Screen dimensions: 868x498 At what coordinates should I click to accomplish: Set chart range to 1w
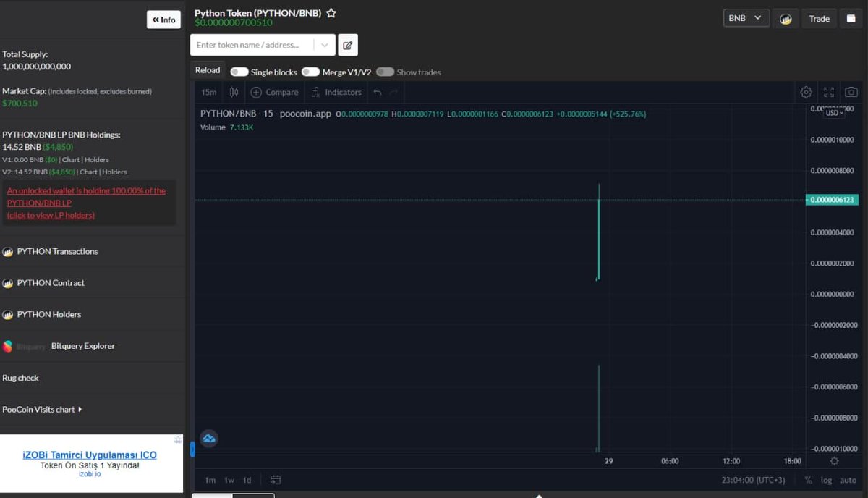point(229,480)
